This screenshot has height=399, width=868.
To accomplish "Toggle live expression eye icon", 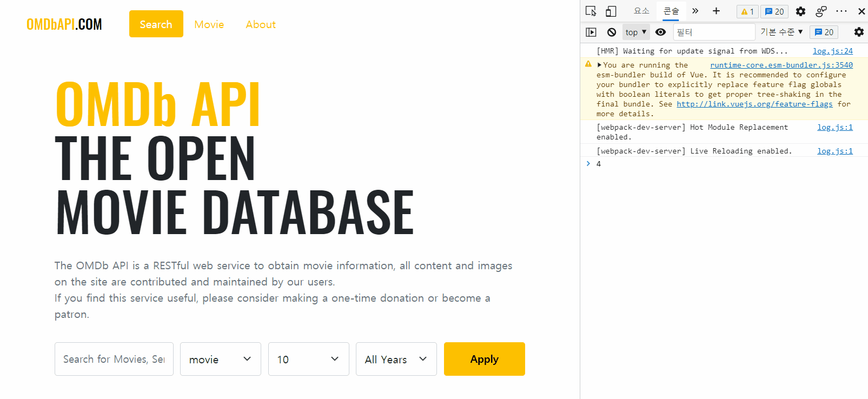I will 660,32.
